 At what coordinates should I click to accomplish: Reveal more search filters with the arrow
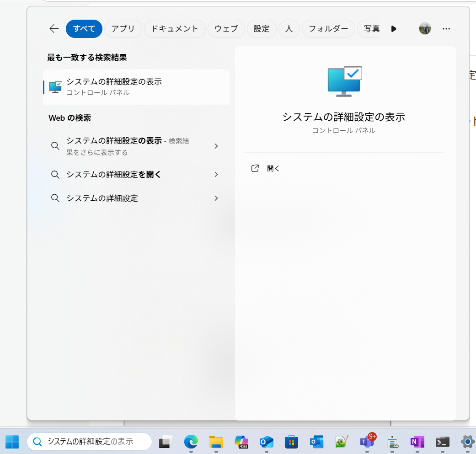[394, 28]
